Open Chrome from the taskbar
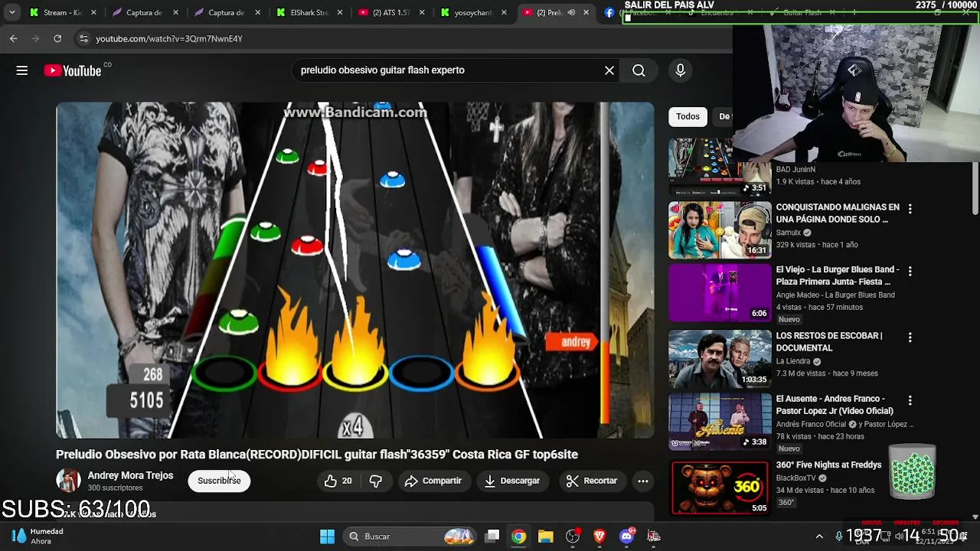Viewport: 980px width, 551px height. (x=519, y=536)
